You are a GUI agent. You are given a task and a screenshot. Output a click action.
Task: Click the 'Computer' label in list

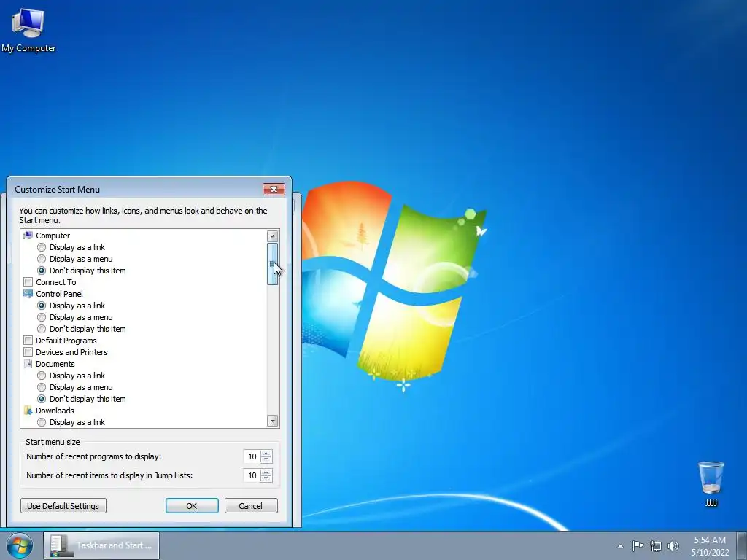point(53,236)
